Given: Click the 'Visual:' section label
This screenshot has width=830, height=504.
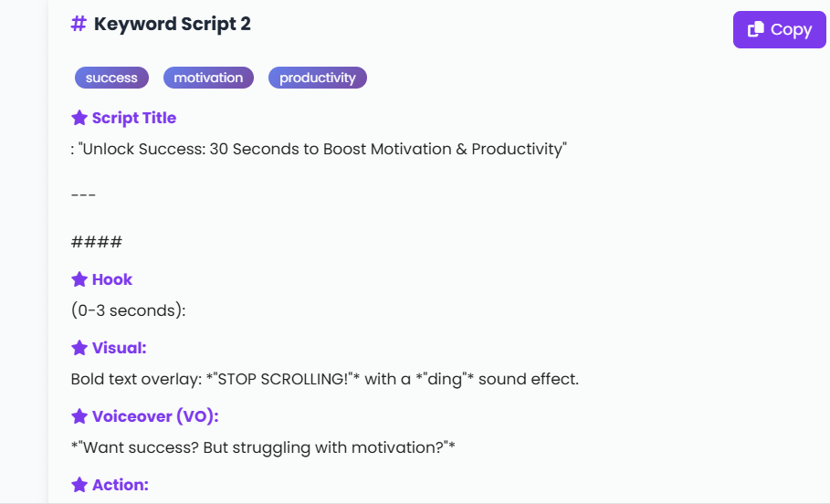Looking at the screenshot, I should click(x=120, y=348).
